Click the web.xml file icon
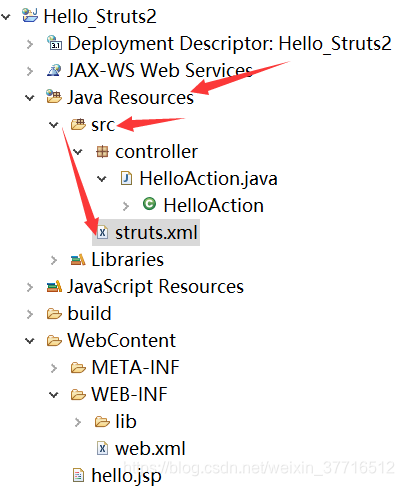Viewport: 404px width, 486px height. (x=102, y=448)
